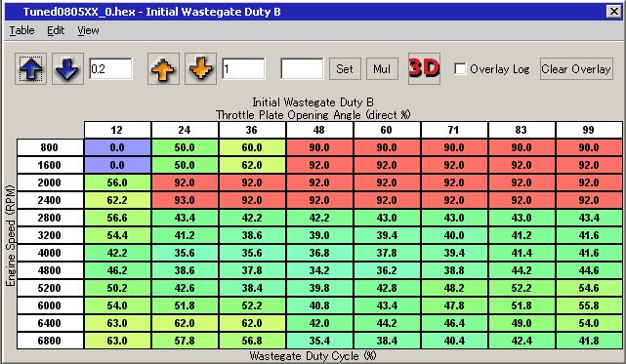
Task: Select cell 41.8 in 6800 RPM row
Action: coord(589,341)
